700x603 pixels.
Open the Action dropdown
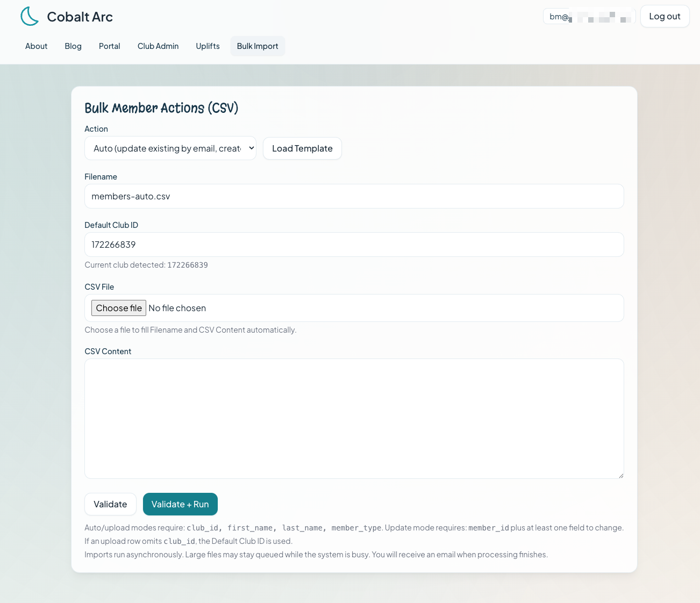click(170, 148)
